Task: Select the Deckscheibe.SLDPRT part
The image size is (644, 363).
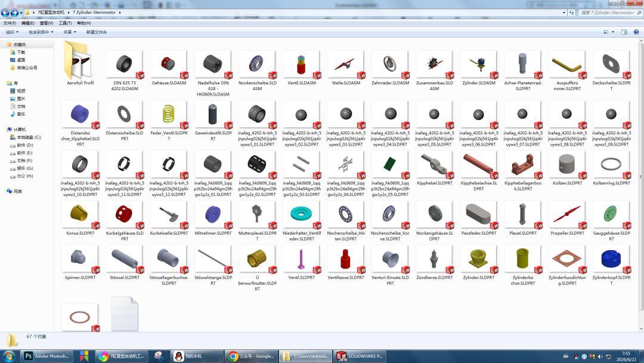Action: pos(611,69)
